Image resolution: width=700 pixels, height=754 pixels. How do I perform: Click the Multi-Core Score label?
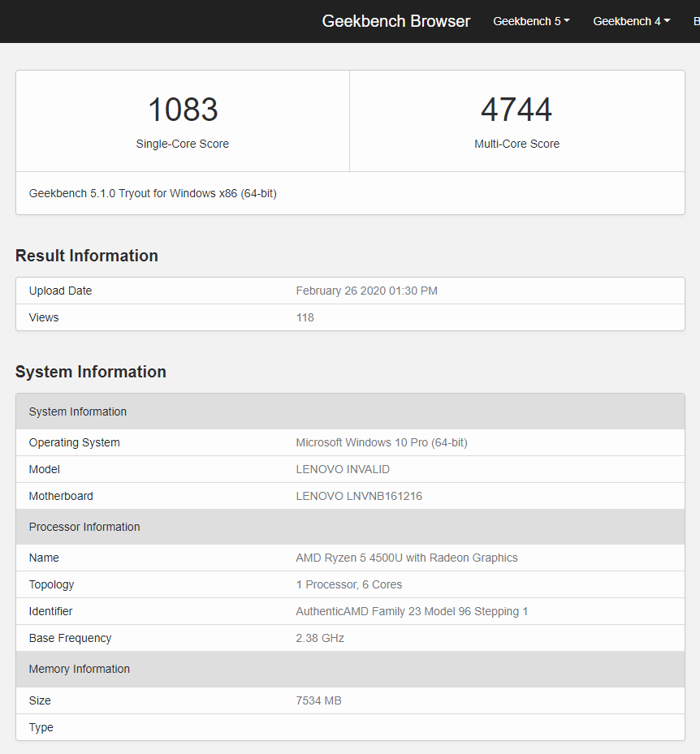tap(516, 144)
